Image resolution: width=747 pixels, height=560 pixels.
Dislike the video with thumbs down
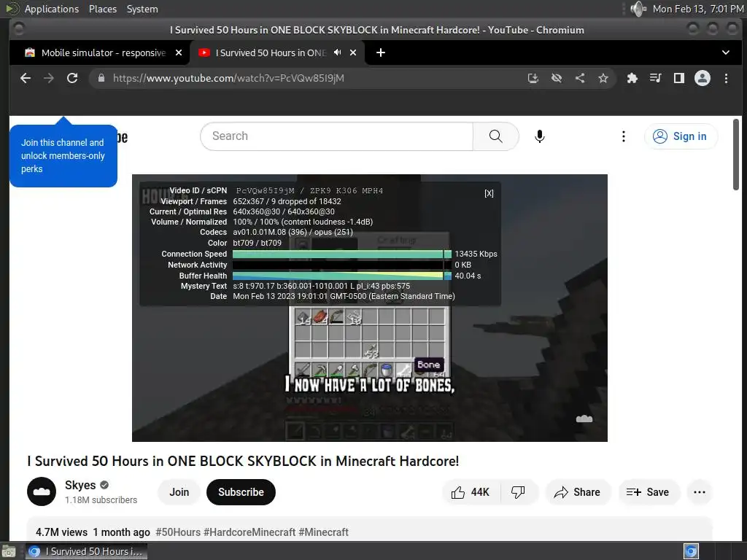(518, 492)
